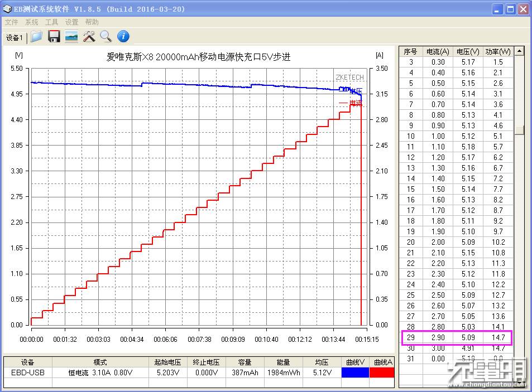Close the EB test software window

[x=523, y=9]
